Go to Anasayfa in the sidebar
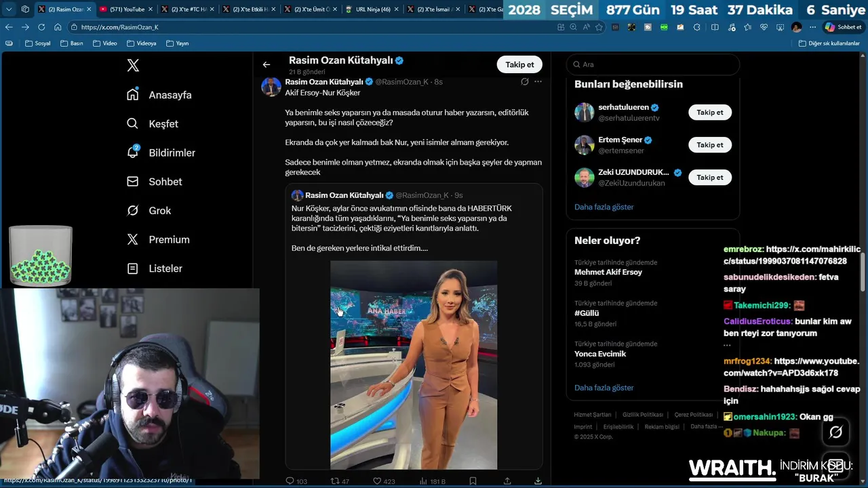Viewport: 868px width, 488px height. pyautogui.click(x=159, y=95)
